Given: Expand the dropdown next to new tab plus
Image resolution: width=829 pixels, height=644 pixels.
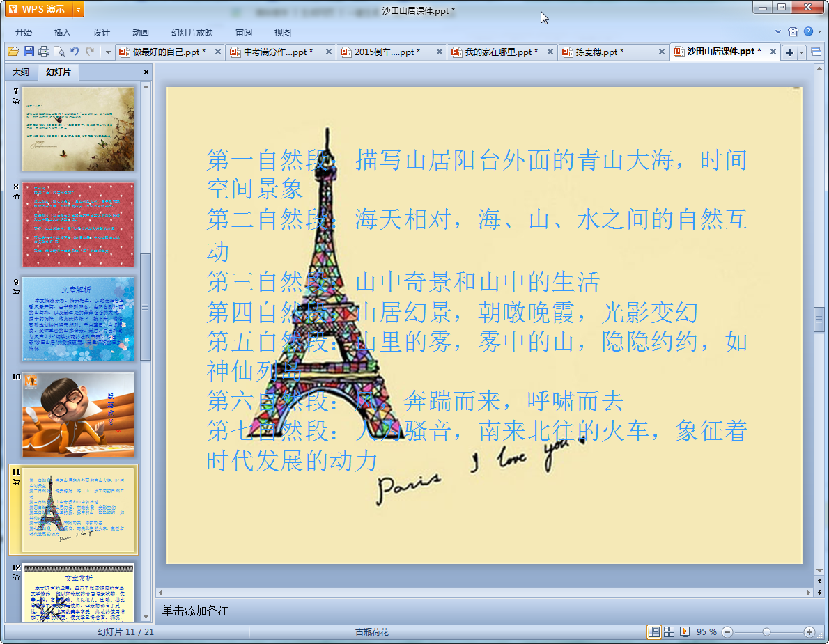Looking at the screenshot, I should tap(802, 52).
